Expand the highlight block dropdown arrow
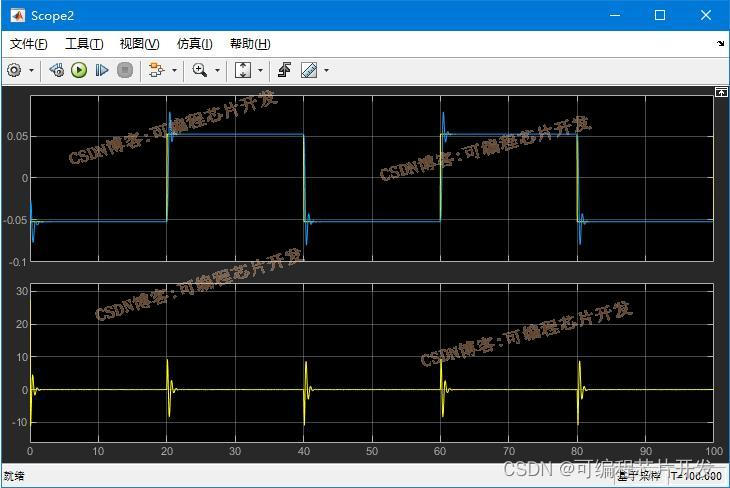730x488 pixels. (x=175, y=70)
